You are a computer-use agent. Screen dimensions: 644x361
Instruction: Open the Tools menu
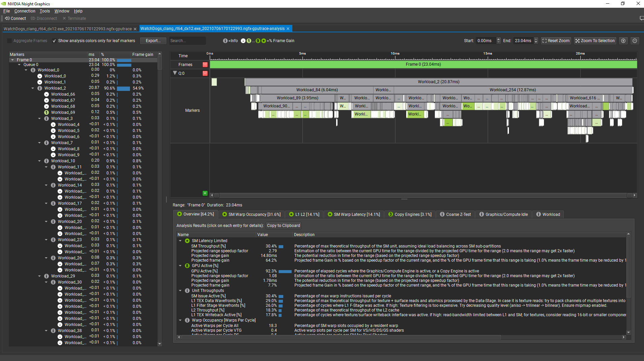[44, 11]
